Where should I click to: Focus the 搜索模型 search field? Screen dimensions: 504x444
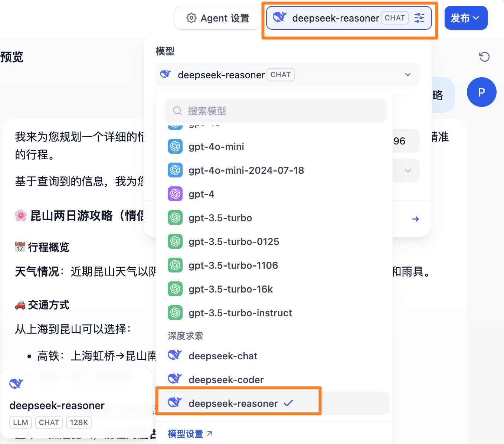click(276, 111)
